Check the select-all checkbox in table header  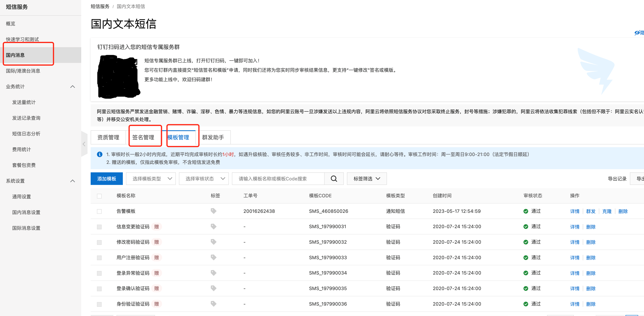point(99,196)
